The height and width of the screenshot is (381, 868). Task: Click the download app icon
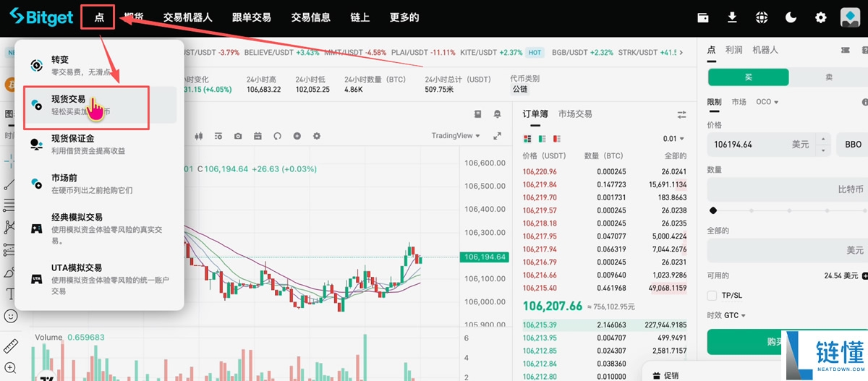point(732,17)
